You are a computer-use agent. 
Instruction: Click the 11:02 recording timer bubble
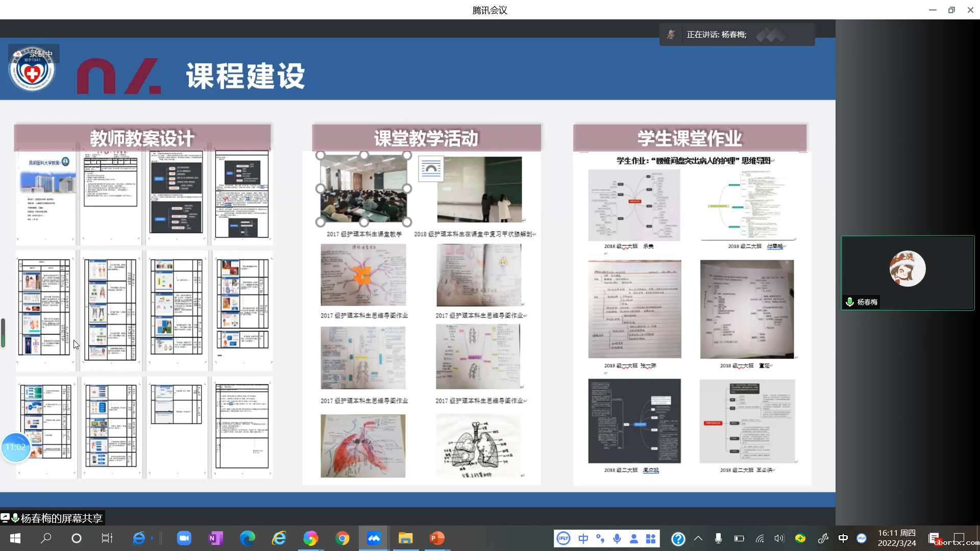coord(16,447)
